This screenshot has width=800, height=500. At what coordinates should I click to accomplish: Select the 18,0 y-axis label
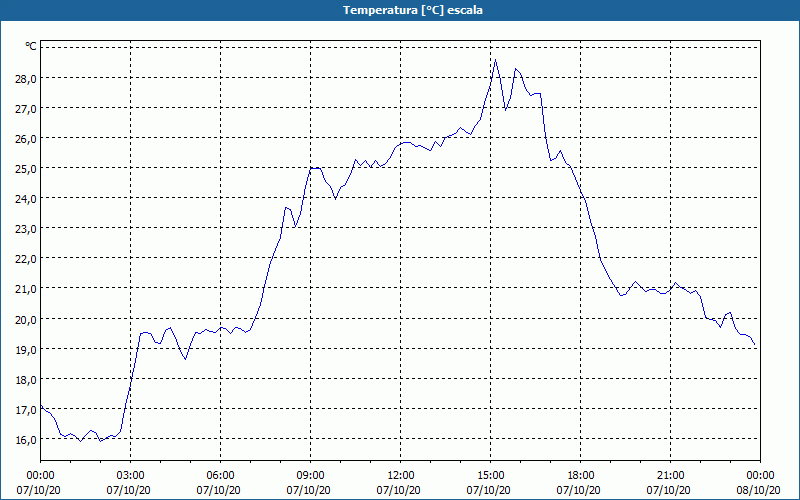(x=26, y=380)
